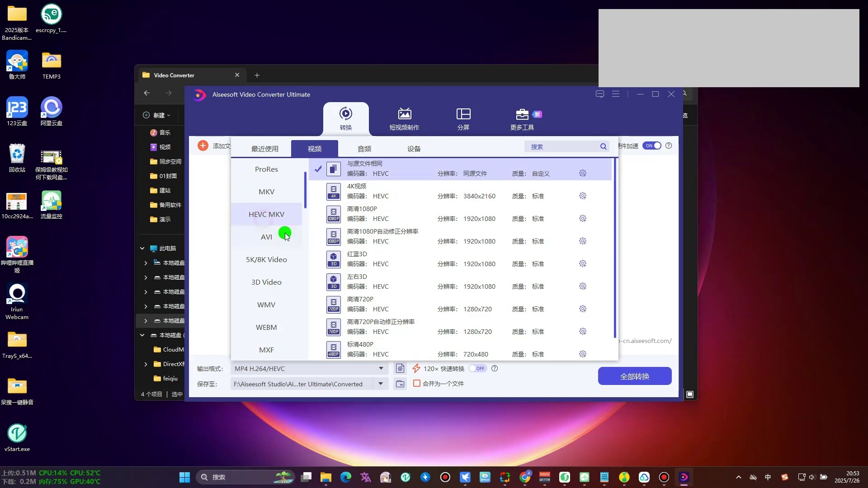
Task: Click the feedback message icon in title bar
Action: click(x=600, y=94)
